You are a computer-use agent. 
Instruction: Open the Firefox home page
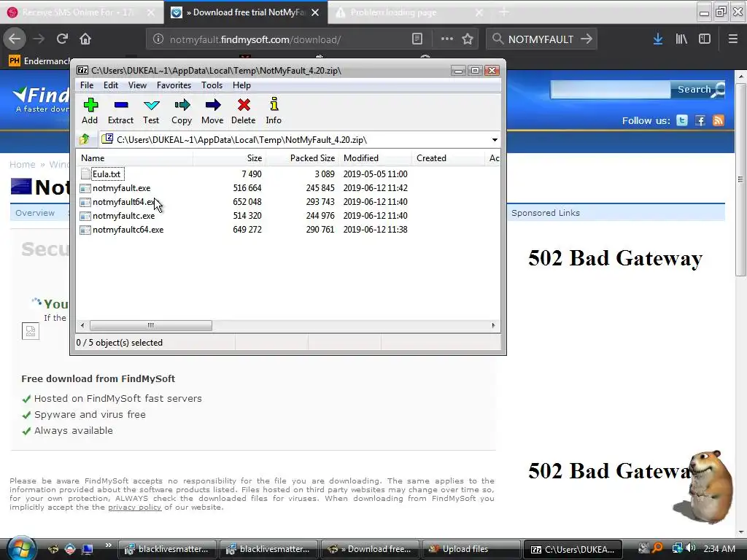pyautogui.click(x=85, y=39)
